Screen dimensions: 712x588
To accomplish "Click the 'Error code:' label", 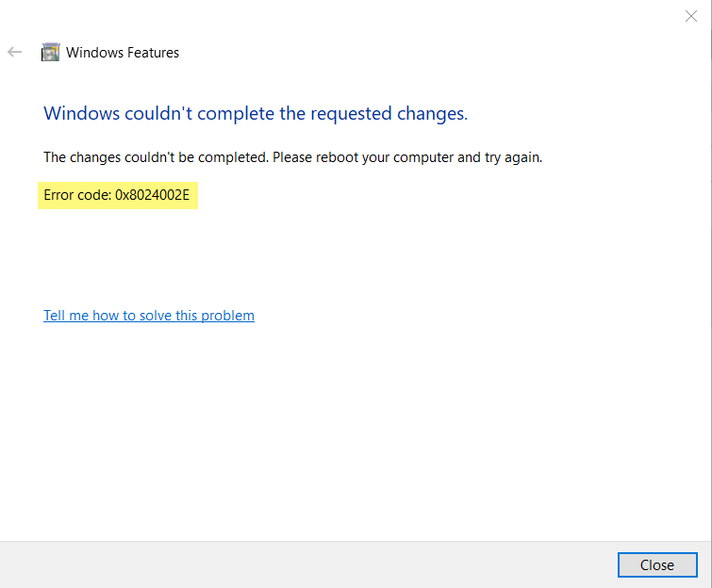I will pos(77,196).
